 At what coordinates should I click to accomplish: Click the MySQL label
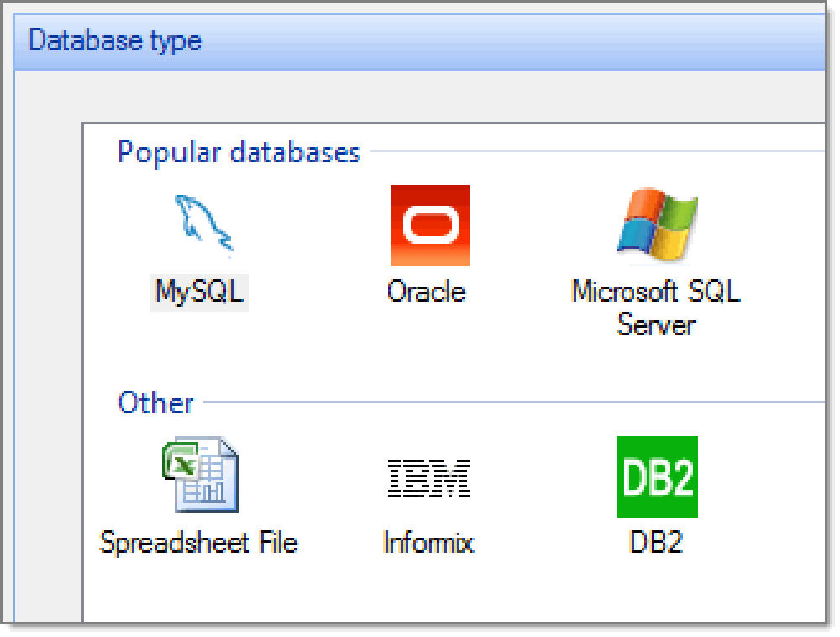click(199, 292)
